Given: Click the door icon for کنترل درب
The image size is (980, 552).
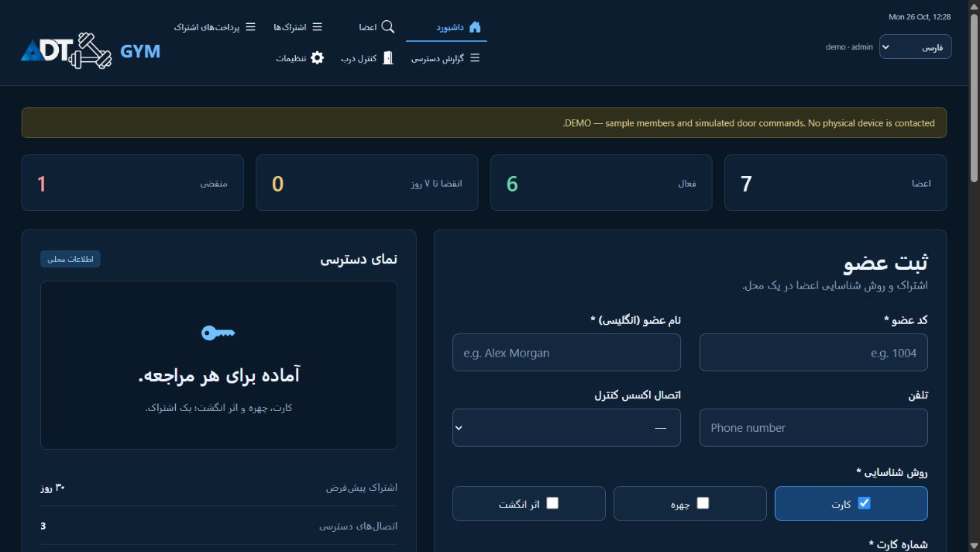Looking at the screenshot, I should [x=388, y=58].
